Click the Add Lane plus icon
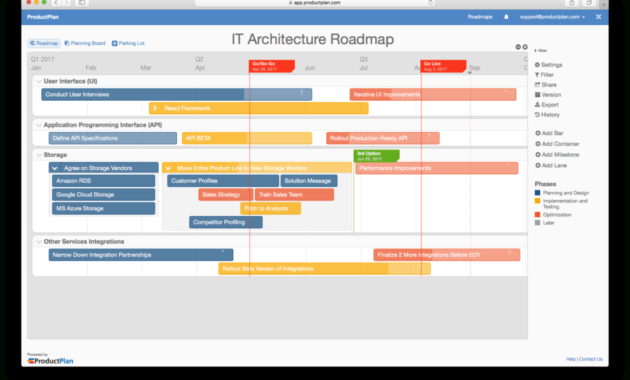630x380 pixels. [538, 165]
